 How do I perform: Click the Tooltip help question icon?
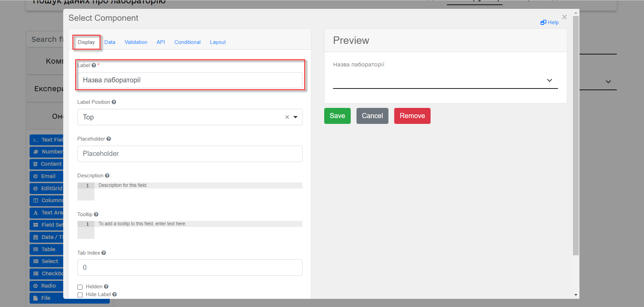(96, 214)
